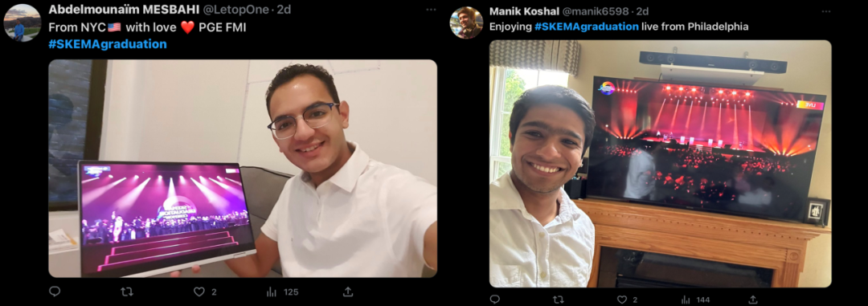Open Abdelmounaïm MESBAHI's profile avatar

tap(23, 22)
